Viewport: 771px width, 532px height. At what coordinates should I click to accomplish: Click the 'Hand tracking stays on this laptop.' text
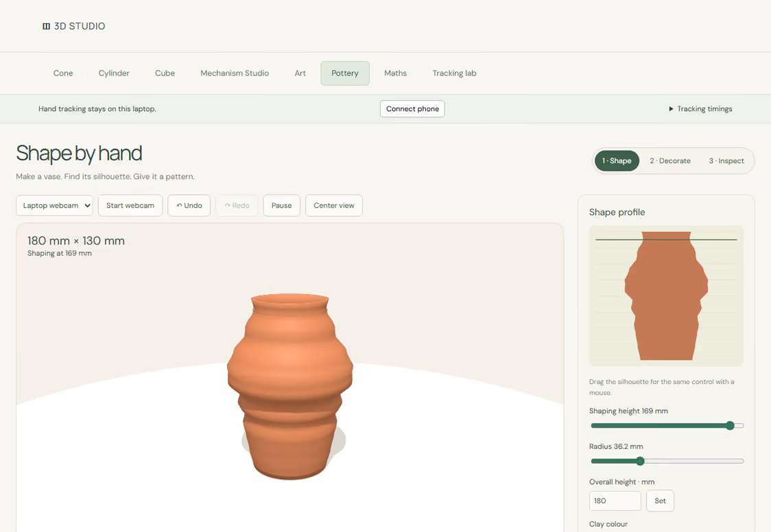pyautogui.click(x=97, y=108)
